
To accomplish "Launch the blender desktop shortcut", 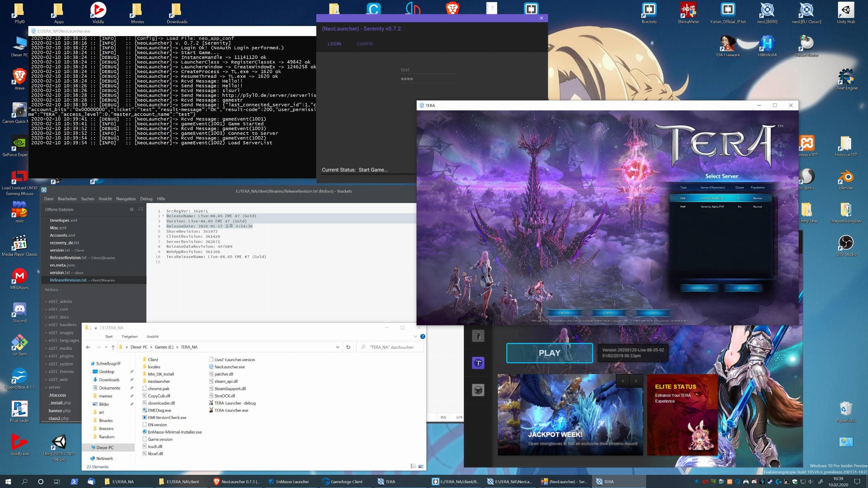I will [x=846, y=179].
